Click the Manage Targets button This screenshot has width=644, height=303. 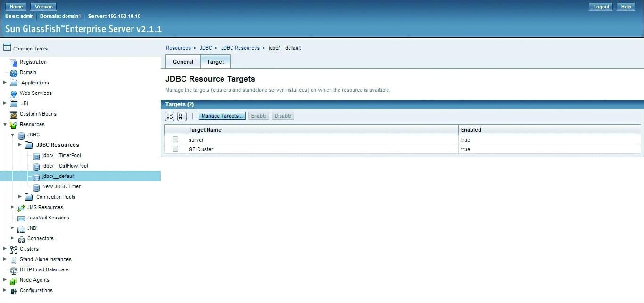tap(222, 116)
